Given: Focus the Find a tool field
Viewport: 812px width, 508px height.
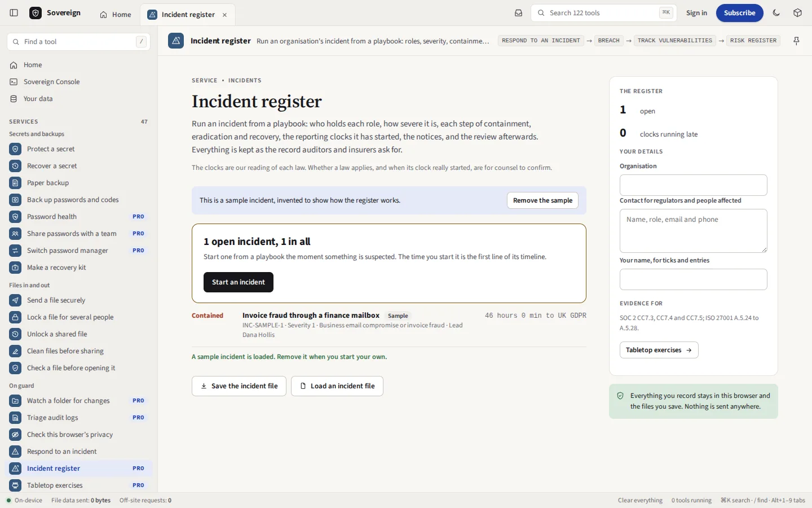Looking at the screenshot, I should (x=78, y=42).
